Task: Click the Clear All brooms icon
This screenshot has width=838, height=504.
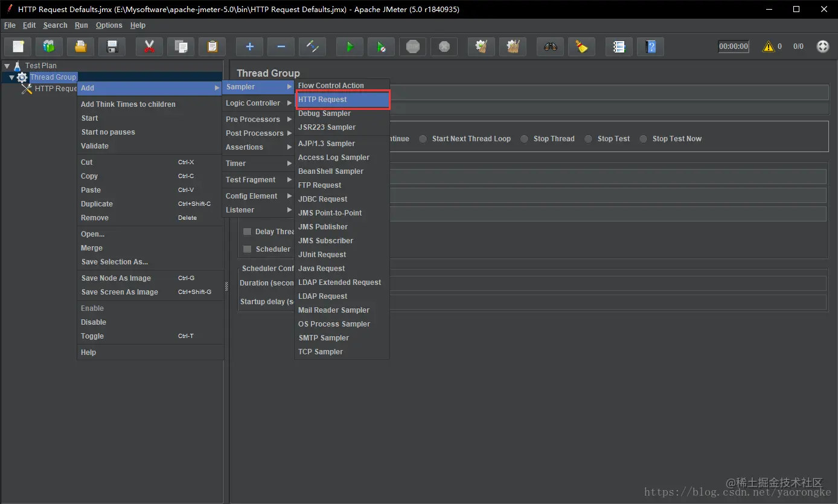Action: [513, 46]
